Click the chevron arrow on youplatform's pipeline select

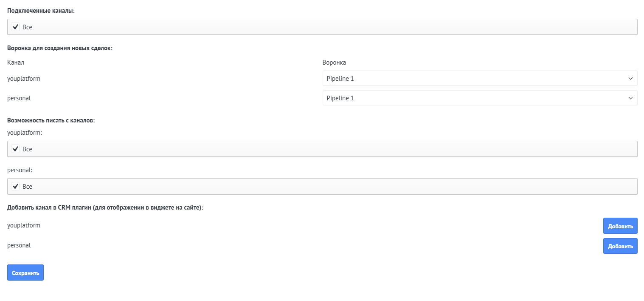(x=630, y=78)
